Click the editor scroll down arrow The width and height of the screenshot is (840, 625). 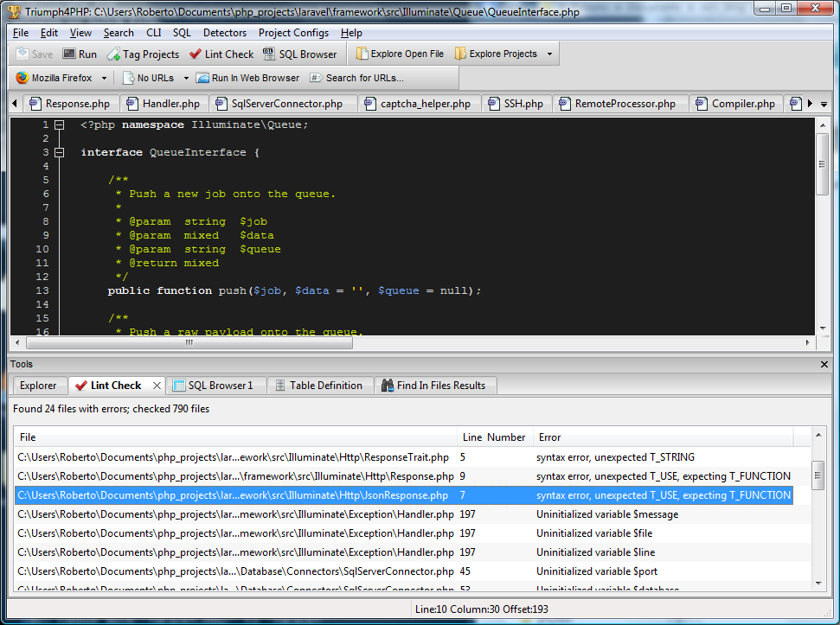823,328
